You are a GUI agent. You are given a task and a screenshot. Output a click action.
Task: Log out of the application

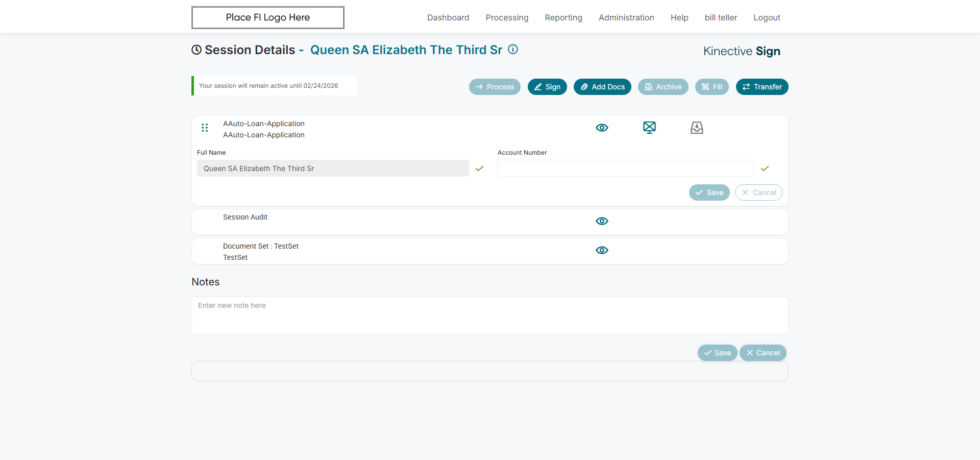click(x=767, y=17)
